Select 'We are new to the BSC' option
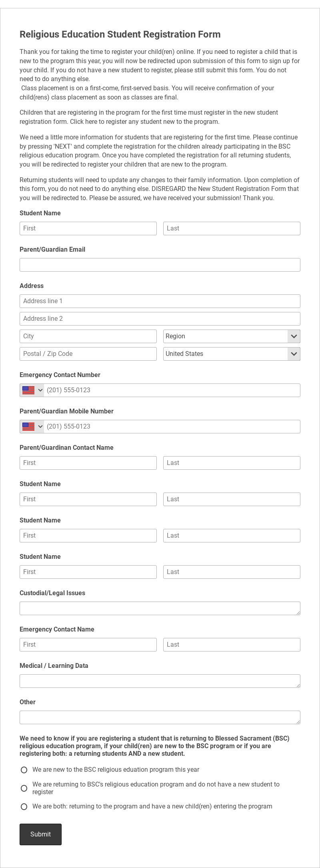This screenshot has width=320, height=868. [x=24, y=770]
